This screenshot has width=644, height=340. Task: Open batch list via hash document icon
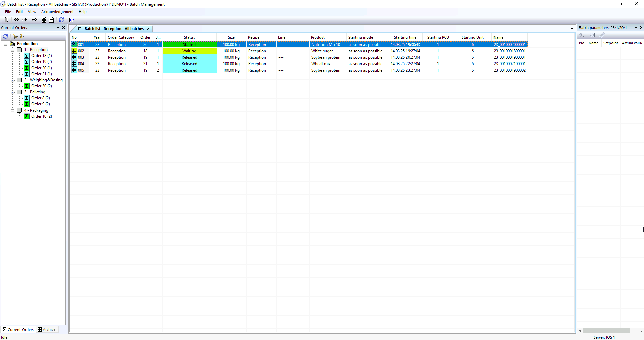click(x=44, y=20)
